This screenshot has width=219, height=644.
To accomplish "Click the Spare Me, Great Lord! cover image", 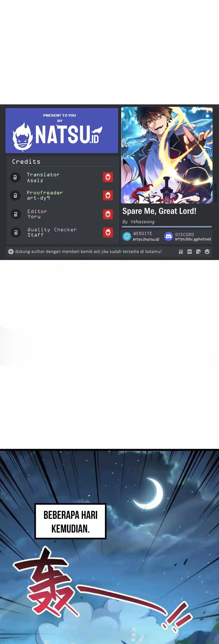I will pyautogui.click(x=167, y=155).
